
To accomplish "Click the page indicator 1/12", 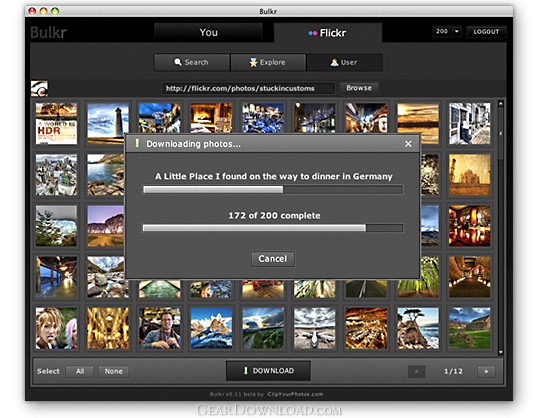I will 453,371.
